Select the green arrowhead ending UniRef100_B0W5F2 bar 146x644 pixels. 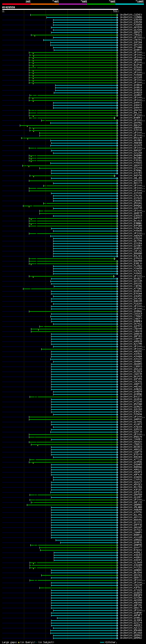tap(115, 118)
